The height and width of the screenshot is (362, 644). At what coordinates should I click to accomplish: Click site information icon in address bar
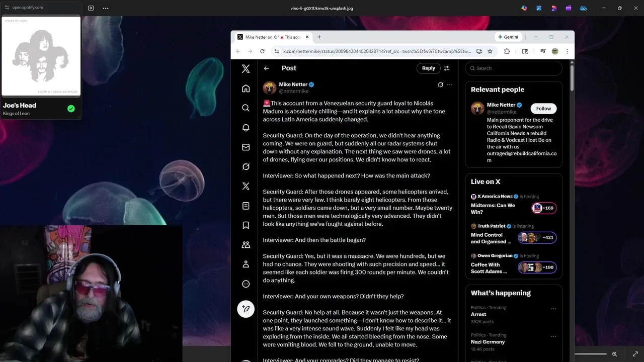(x=276, y=51)
